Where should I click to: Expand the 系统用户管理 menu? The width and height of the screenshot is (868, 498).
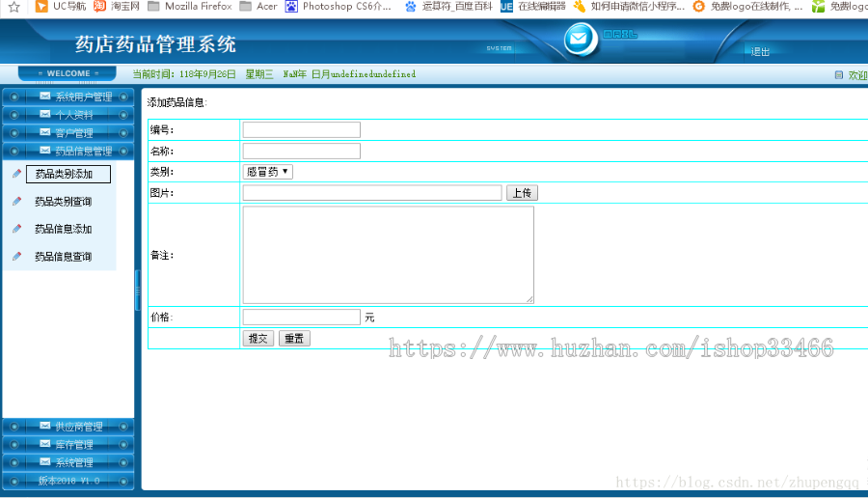pos(68,97)
